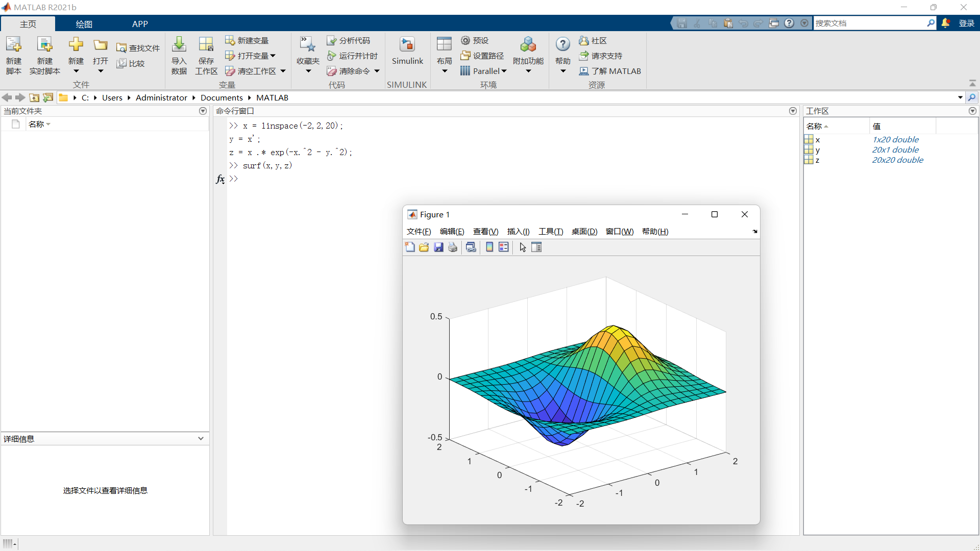Click Set Path (设置路径)
980x551 pixels.
point(482,56)
